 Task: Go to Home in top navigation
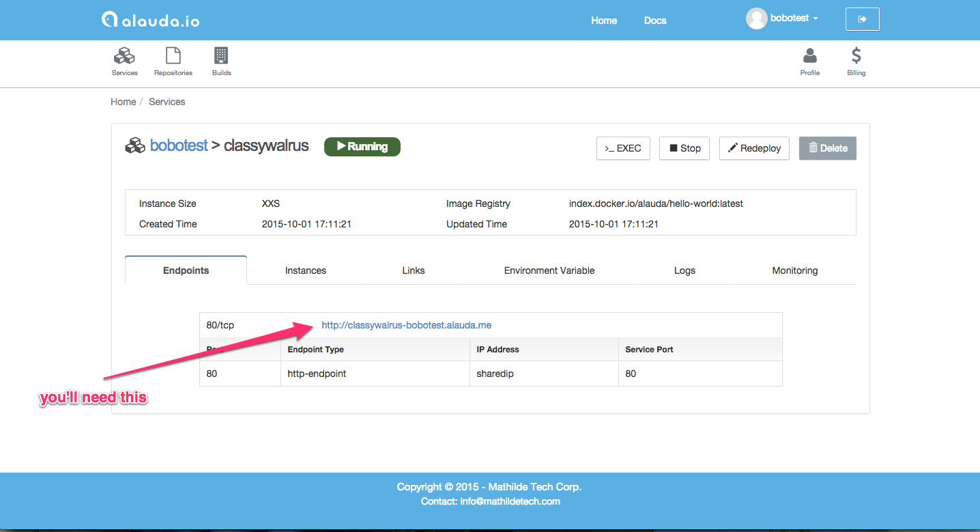point(604,20)
